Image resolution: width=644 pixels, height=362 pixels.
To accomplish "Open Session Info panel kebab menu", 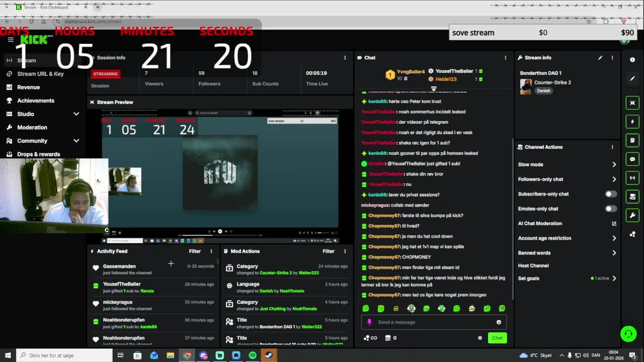I will [345, 58].
